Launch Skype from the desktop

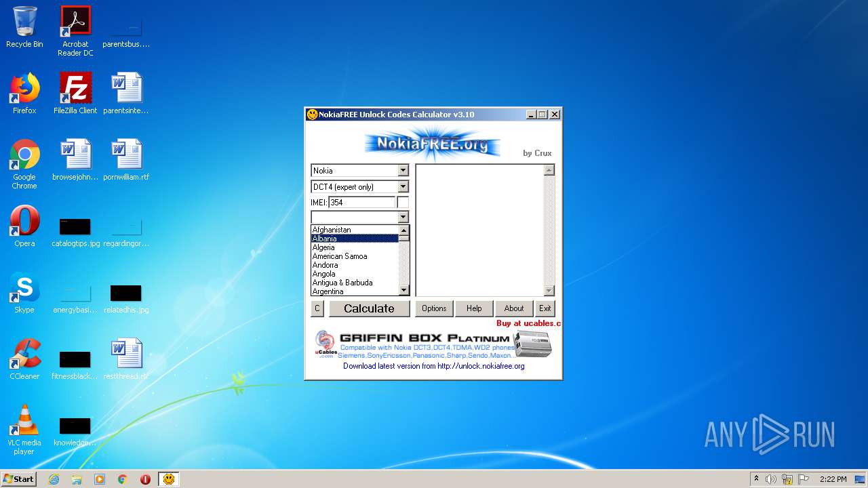[x=24, y=293]
